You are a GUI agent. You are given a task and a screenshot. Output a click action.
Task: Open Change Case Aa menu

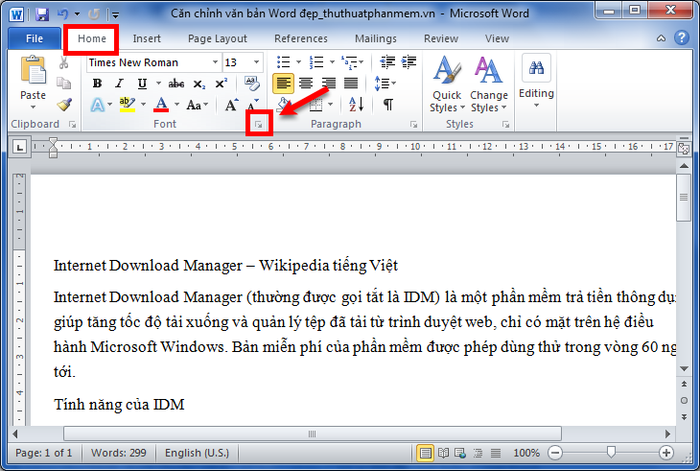(197, 105)
